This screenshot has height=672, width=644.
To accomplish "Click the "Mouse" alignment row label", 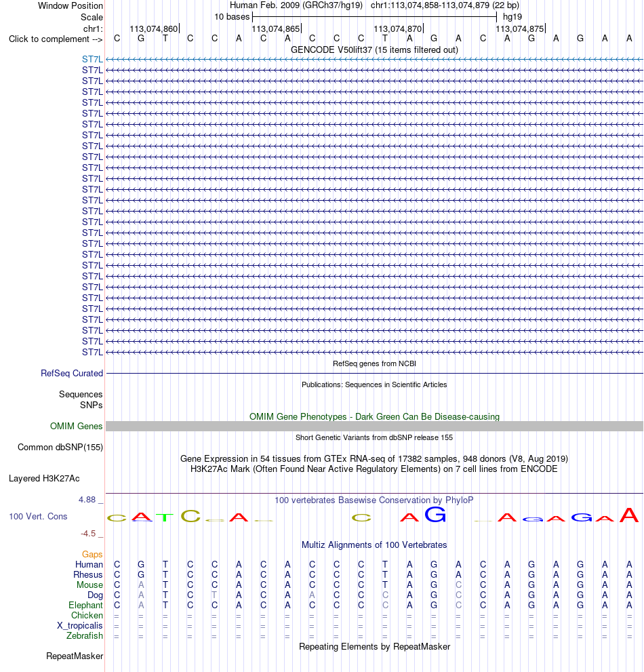I will click(89, 585).
